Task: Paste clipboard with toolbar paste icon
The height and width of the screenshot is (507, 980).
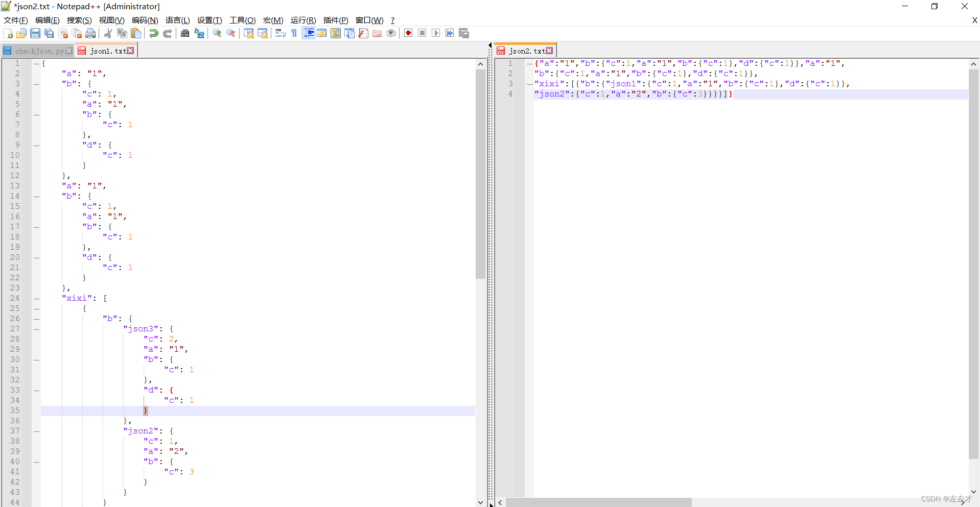Action: (x=136, y=33)
